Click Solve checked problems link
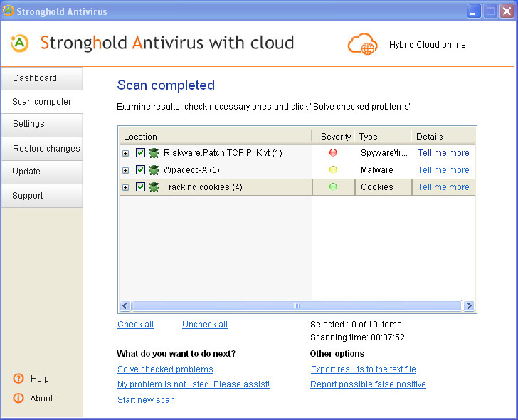The height and width of the screenshot is (420, 518). 165,369
